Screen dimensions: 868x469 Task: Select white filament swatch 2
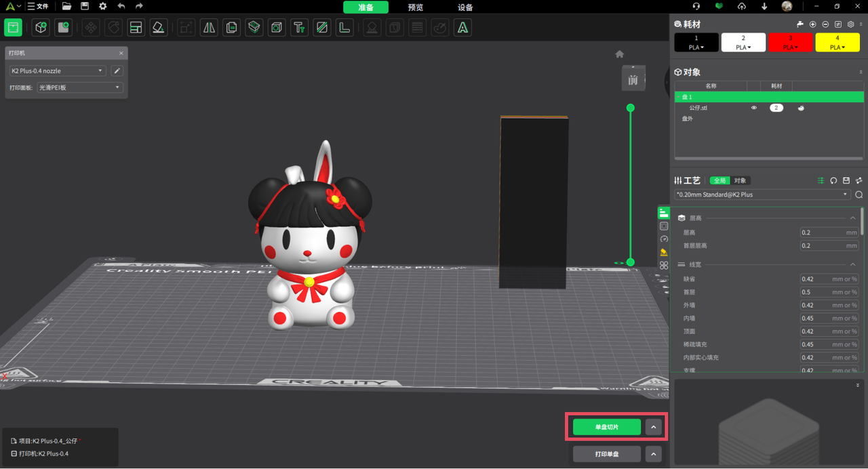coord(743,43)
